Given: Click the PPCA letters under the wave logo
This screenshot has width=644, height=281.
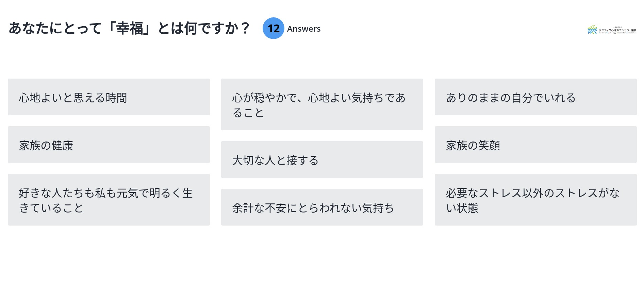Looking at the screenshot, I should coord(592,33).
